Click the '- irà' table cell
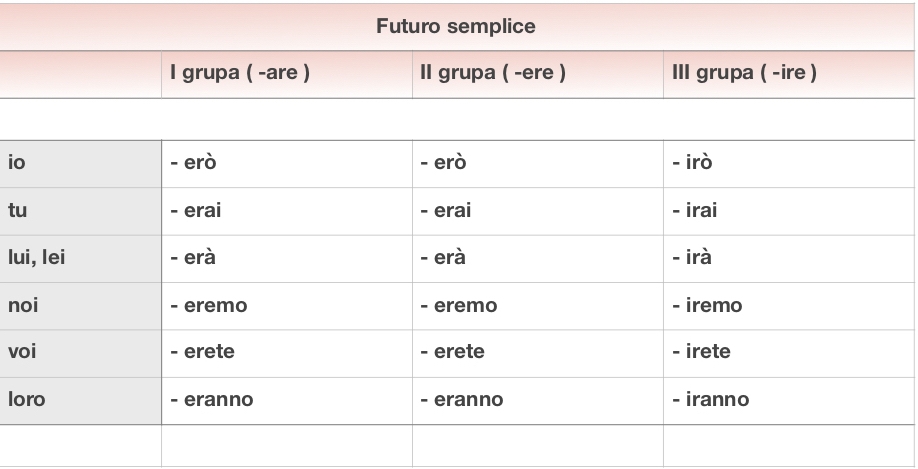Image resolution: width=918 pixels, height=469 pixels. [787, 258]
